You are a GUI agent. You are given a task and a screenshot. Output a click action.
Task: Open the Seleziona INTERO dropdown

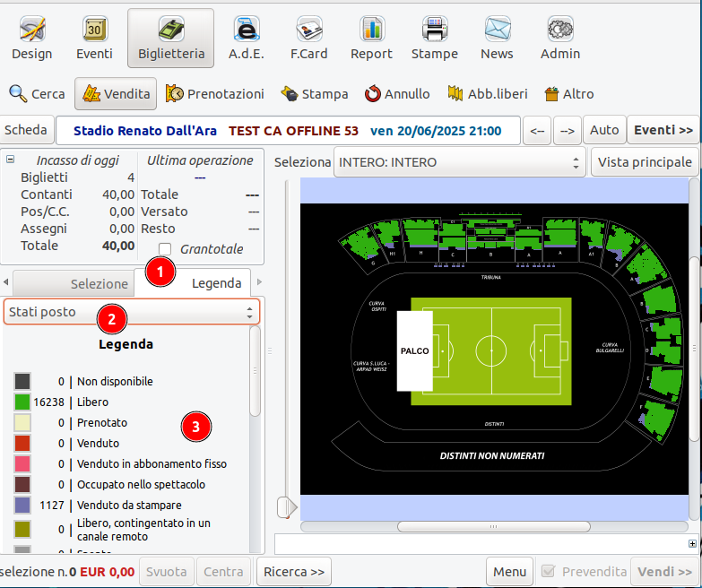click(460, 162)
